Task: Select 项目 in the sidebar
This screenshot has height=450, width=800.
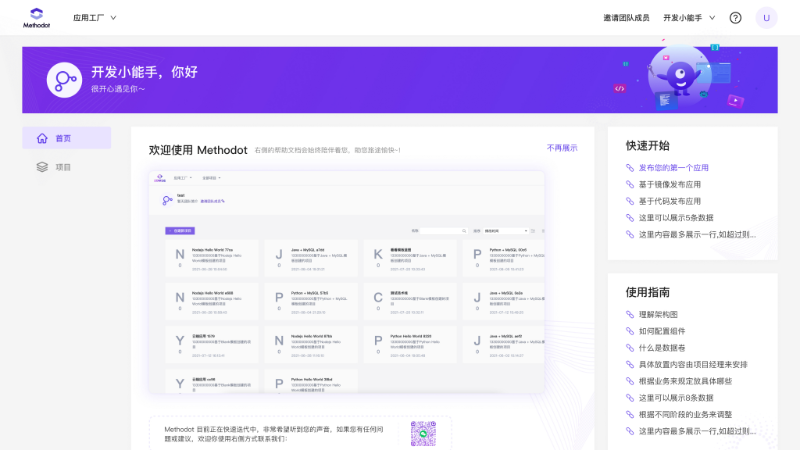Action: (x=66, y=167)
